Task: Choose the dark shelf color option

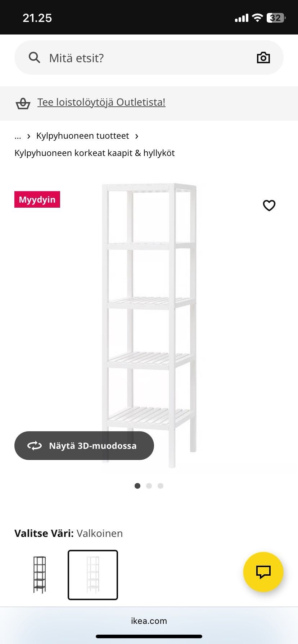Action: click(40, 575)
